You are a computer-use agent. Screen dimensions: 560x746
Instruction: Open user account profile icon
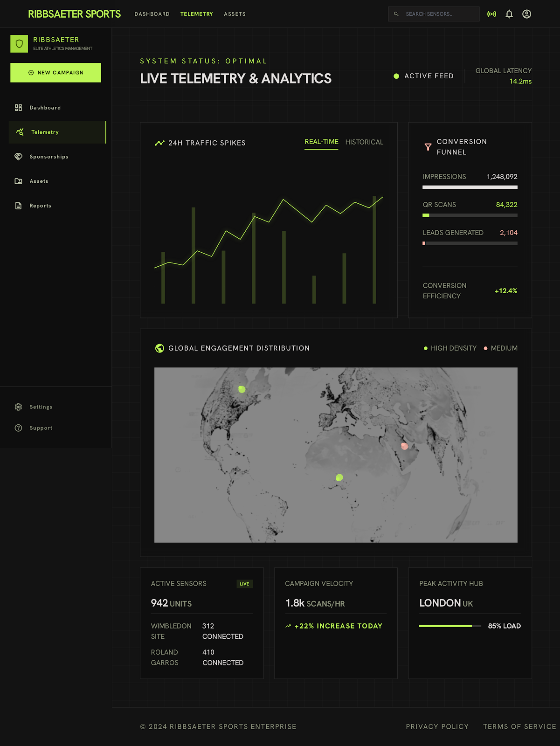(526, 14)
